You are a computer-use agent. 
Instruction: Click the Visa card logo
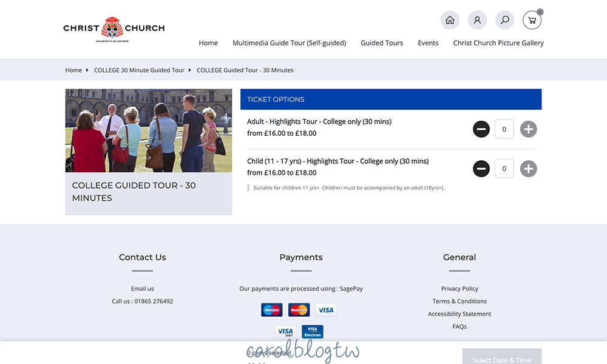[326, 310]
